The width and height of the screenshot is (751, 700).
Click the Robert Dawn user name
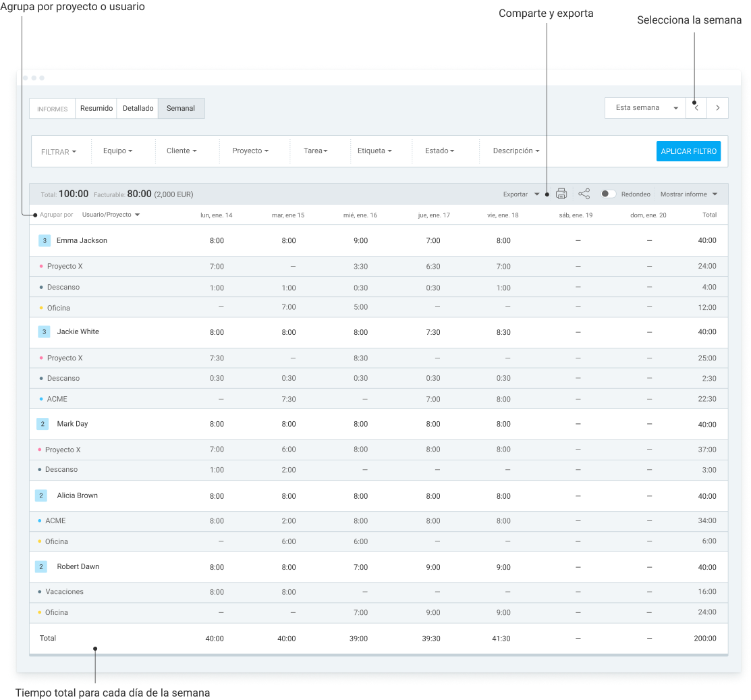[x=78, y=567]
